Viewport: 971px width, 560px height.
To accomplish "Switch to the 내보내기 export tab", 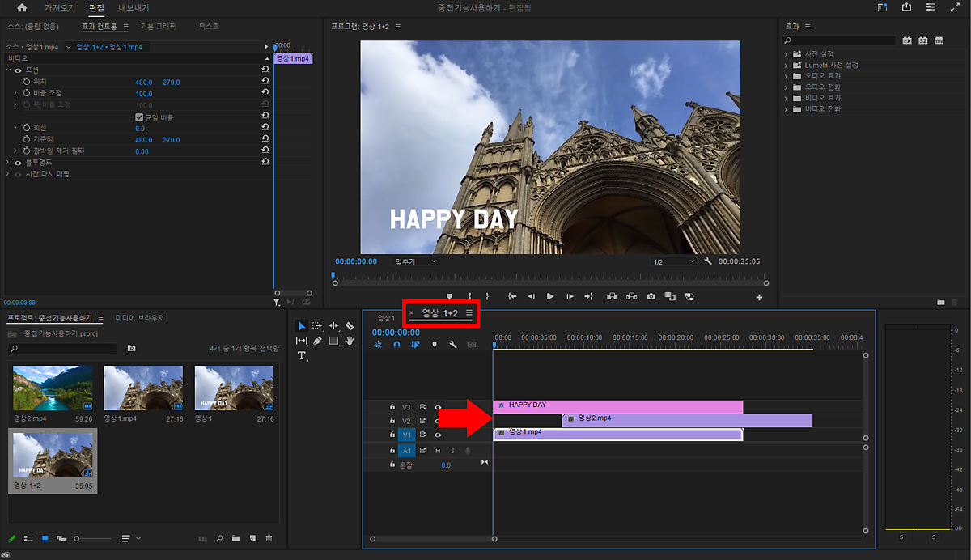I will point(134,7).
